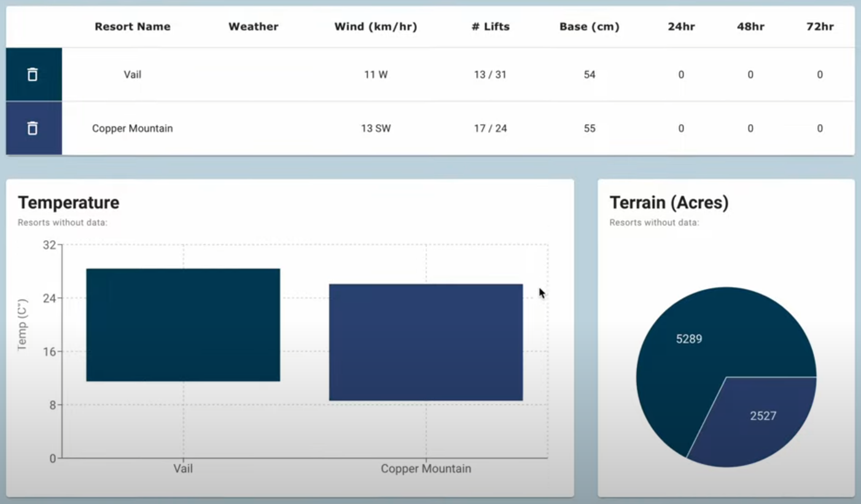Select the Base (cm) column header
This screenshot has width=861, height=504.
tap(589, 26)
